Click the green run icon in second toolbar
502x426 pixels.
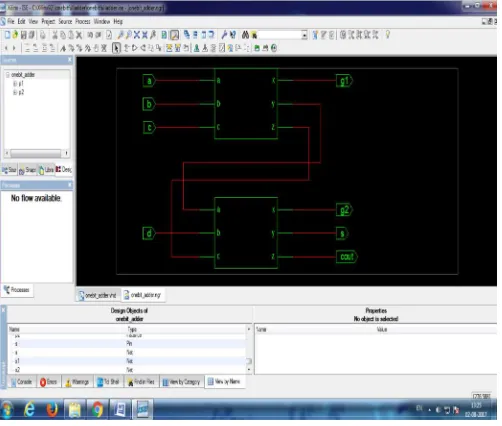[x=257, y=48]
